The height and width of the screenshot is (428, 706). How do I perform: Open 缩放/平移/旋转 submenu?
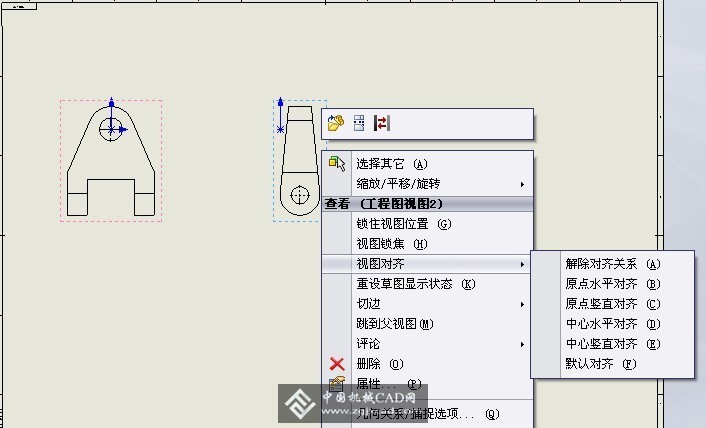(428, 184)
